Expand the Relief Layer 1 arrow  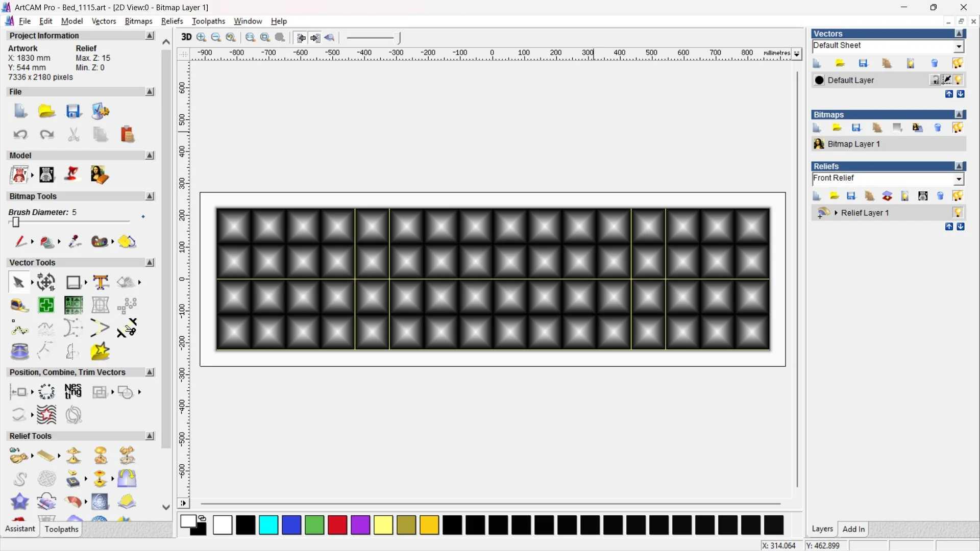pos(836,213)
